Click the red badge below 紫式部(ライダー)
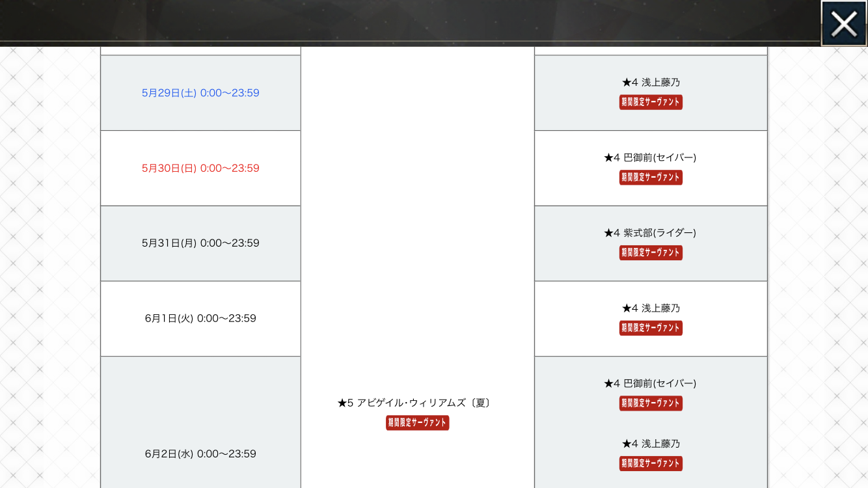 pyautogui.click(x=651, y=252)
